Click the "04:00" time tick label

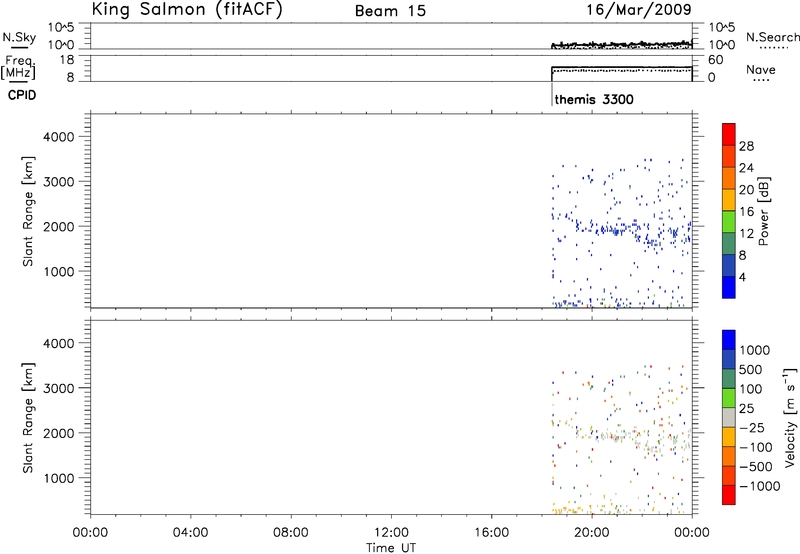[x=190, y=533]
